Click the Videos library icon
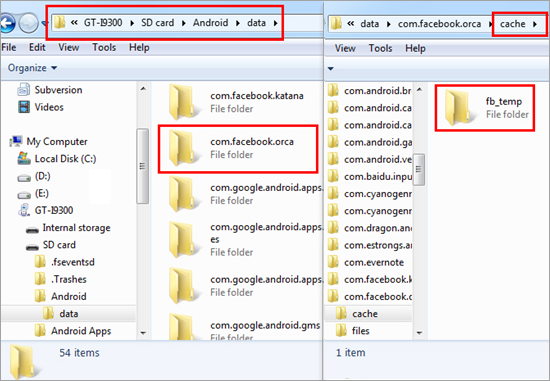 [24, 107]
